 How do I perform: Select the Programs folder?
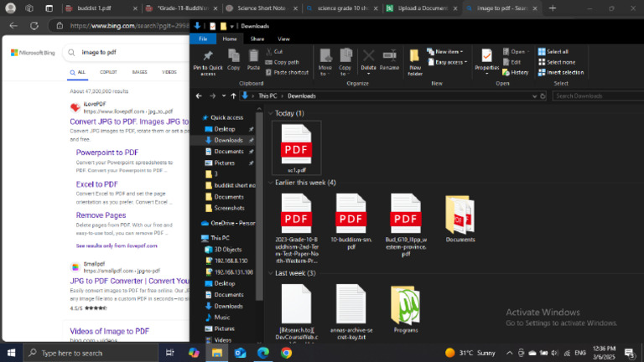pyautogui.click(x=405, y=309)
